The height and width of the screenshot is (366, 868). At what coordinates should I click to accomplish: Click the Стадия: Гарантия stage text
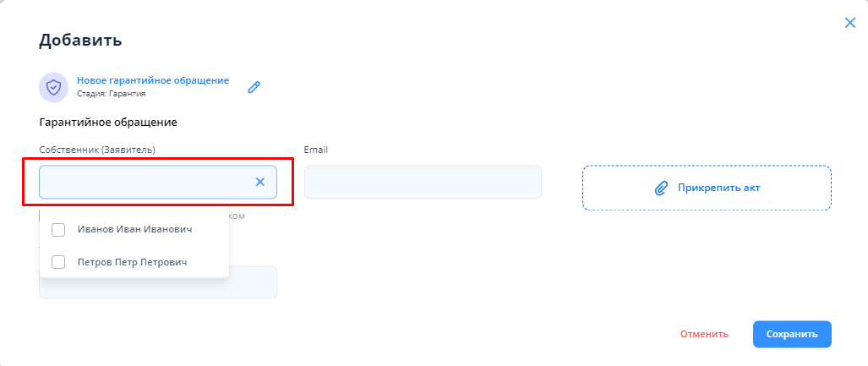(112, 94)
